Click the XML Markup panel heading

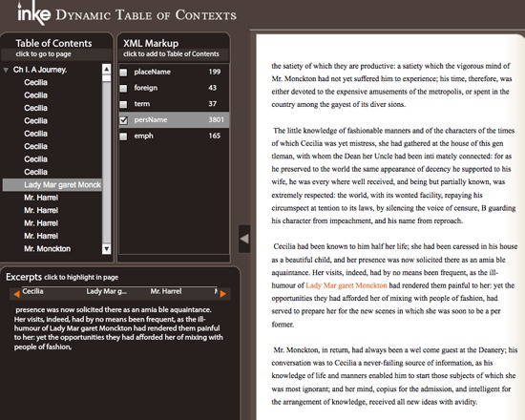click(151, 43)
